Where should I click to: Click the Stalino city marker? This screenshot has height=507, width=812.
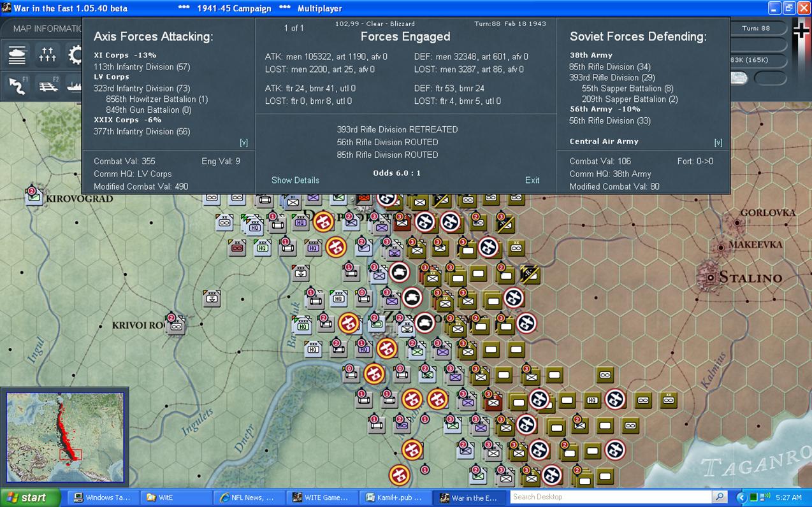click(x=711, y=277)
